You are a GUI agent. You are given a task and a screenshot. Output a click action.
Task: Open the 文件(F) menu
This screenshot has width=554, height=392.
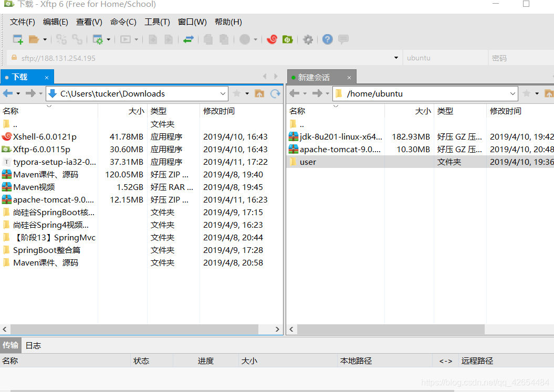click(22, 22)
